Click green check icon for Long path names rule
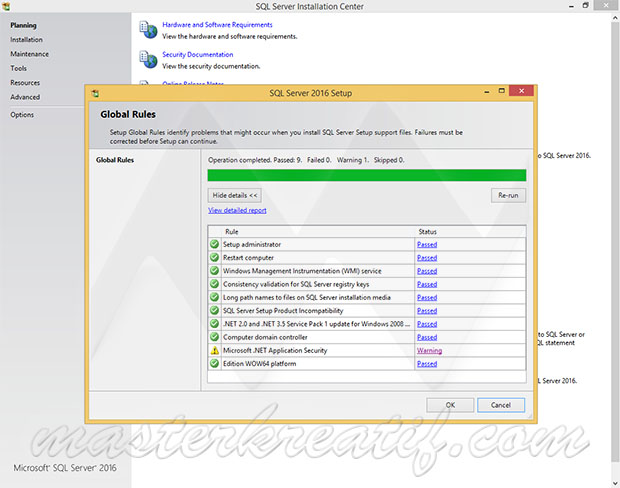Screen dimensions: 620x488 (x=214, y=297)
